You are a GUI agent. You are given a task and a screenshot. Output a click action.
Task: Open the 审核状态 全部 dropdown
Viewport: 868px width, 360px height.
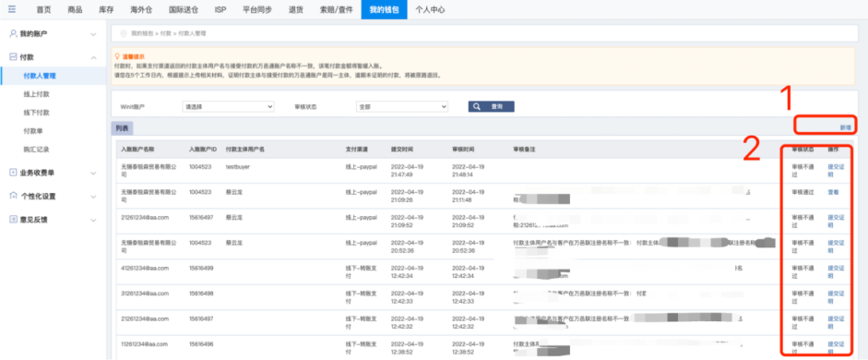point(402,106)
